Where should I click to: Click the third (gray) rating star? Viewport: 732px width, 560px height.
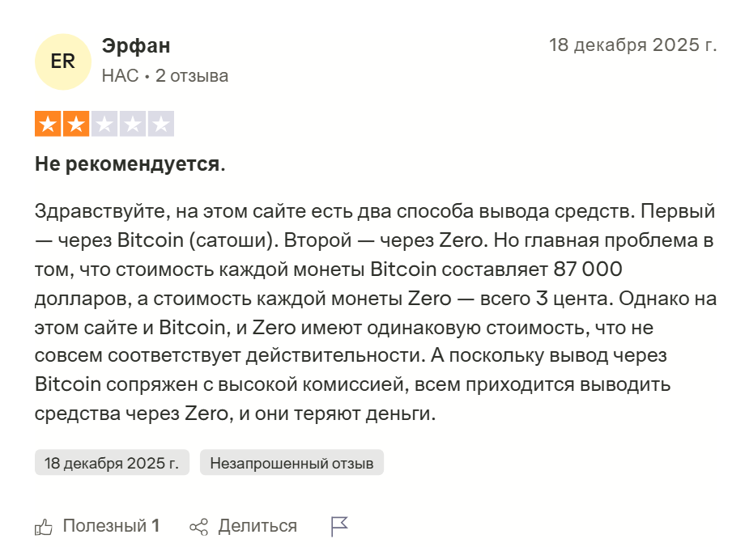coord(104,125)
